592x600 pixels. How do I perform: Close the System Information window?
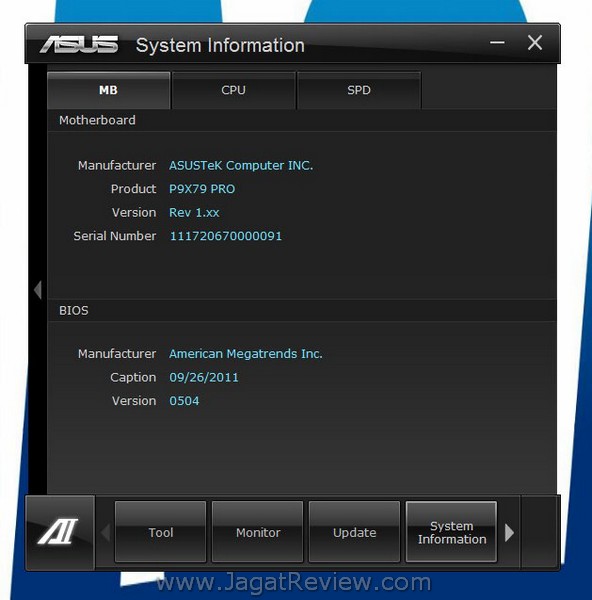pyautogui.click(x=535, y=42)
